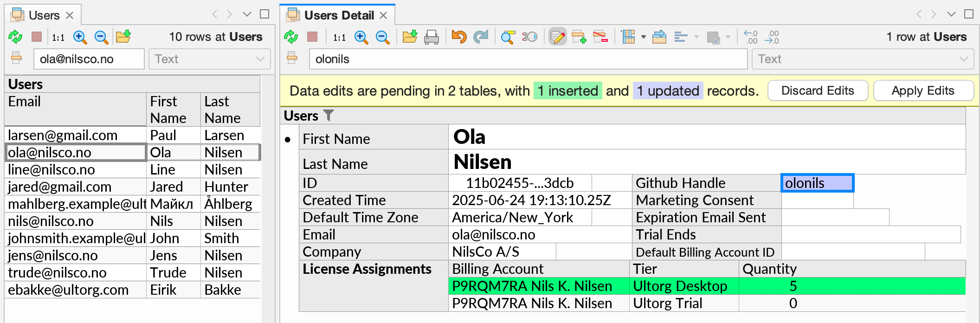Viewport: 980px width, 323px height.
Task: Select the highlighted Github Handle cell olonils
Action: (817, 183)
